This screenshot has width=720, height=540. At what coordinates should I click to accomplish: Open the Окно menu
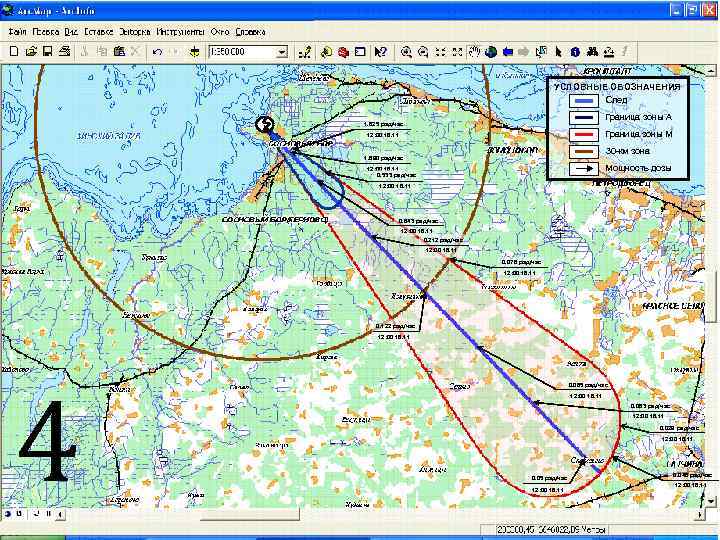click(x=219, y=32)
